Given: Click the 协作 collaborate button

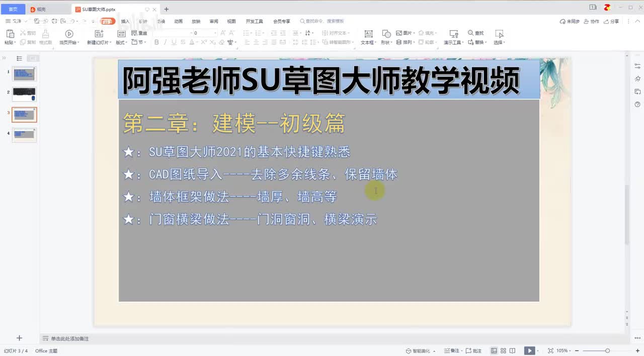Looking at the screenshot, I should 591,22.
